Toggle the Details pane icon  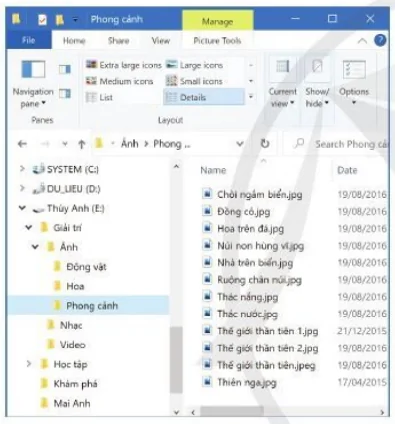tap(65, 93)
